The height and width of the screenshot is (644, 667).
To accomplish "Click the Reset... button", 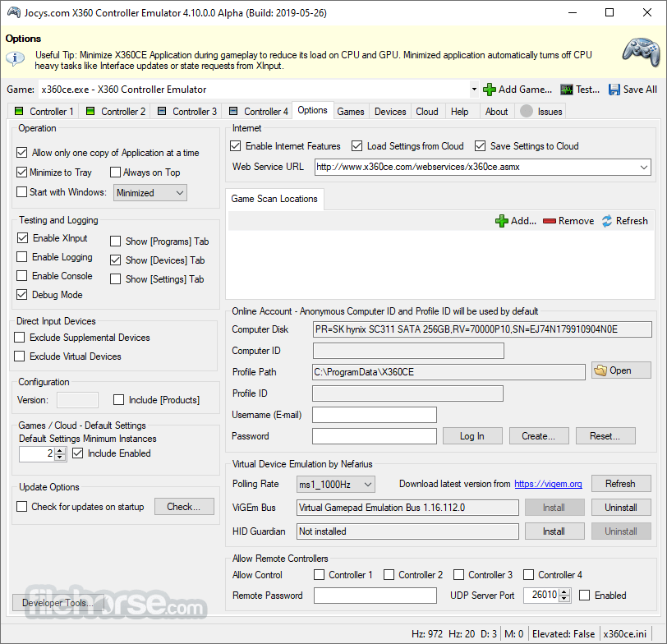I will pyautogui.click(x=605, y=436).
